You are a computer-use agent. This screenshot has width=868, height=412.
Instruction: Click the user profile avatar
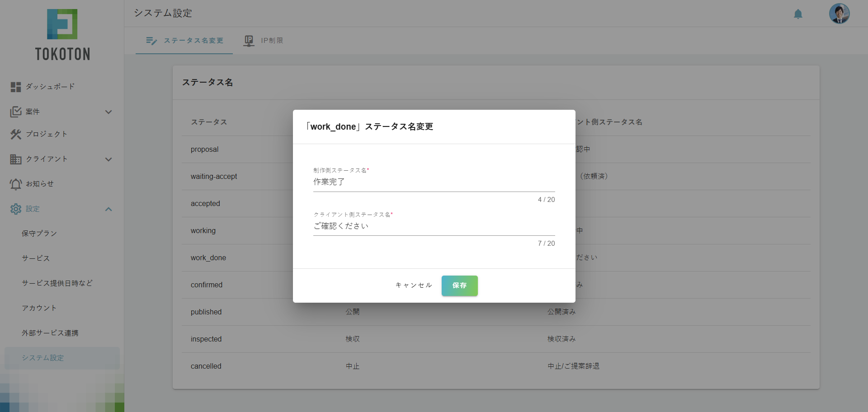click(x=839, y=14)
